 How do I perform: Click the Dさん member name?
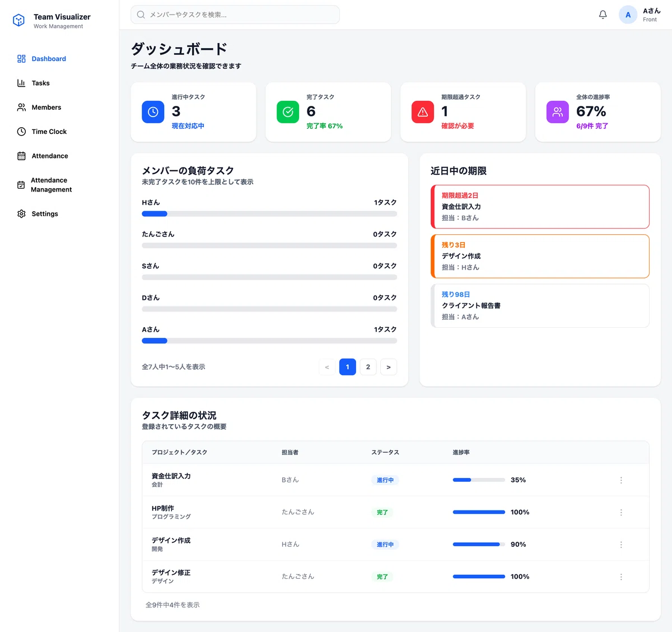[x=151, y=298]
